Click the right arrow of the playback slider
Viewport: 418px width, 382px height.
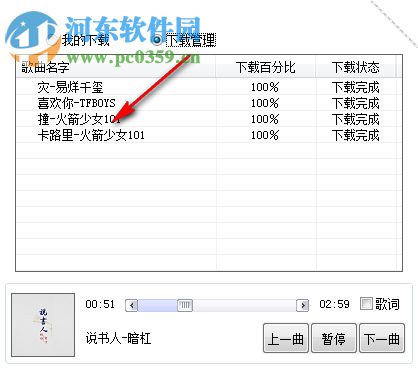[x=303, y=305]
